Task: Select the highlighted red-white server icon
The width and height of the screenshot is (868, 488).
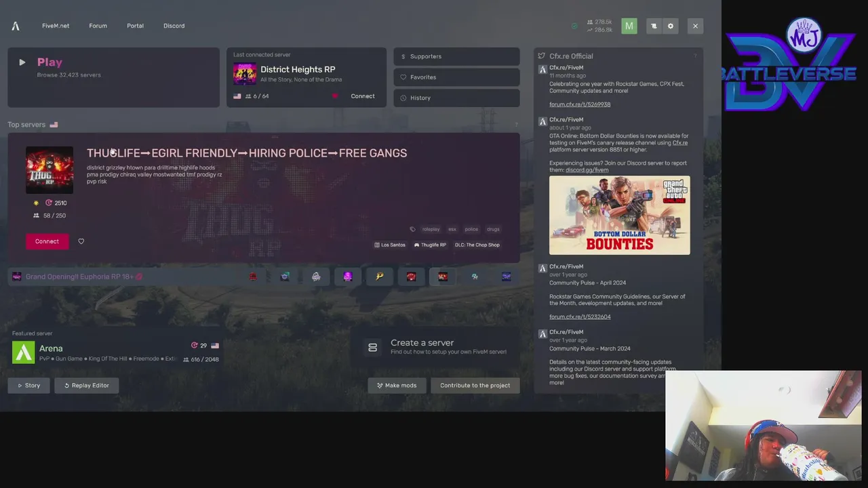Action: click(x=443, y=277)
